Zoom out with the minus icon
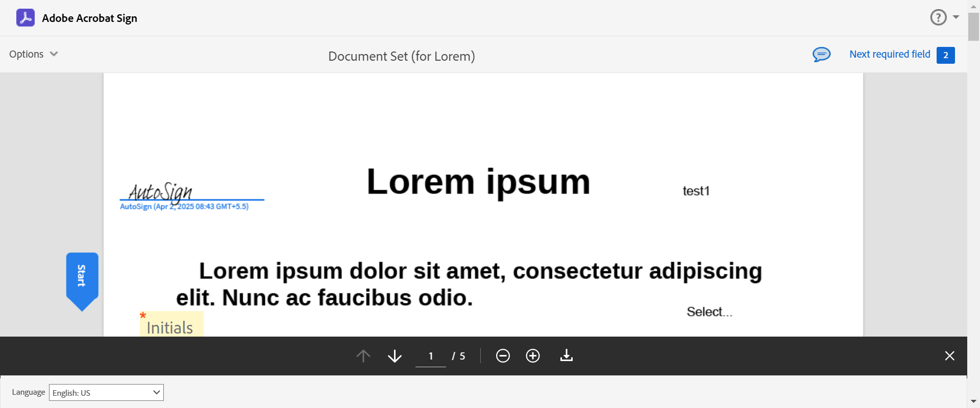Screen dimensions: 980x408 [x=503, y=355]
